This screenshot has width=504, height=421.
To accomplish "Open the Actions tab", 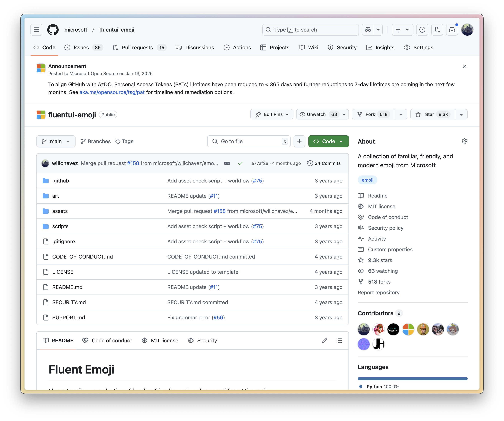I will [x=237, y=47].
